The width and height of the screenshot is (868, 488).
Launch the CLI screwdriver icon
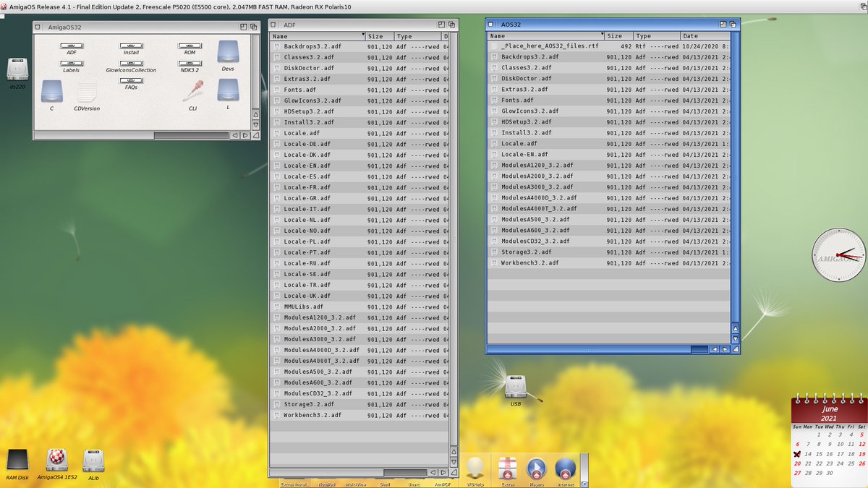[192, 91]
